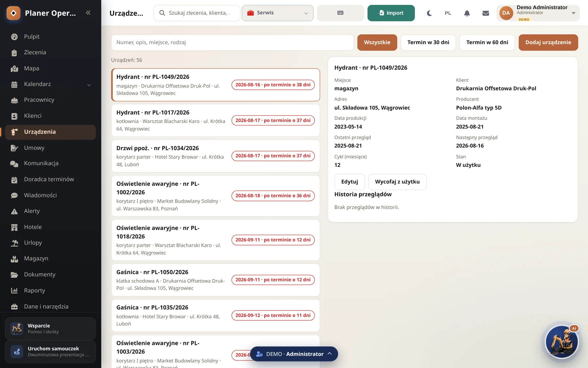Image resolution: width=588 pixels, height=368 pixels.
Task: Go to Urządzenia menu item
Action: pos(51,132)
